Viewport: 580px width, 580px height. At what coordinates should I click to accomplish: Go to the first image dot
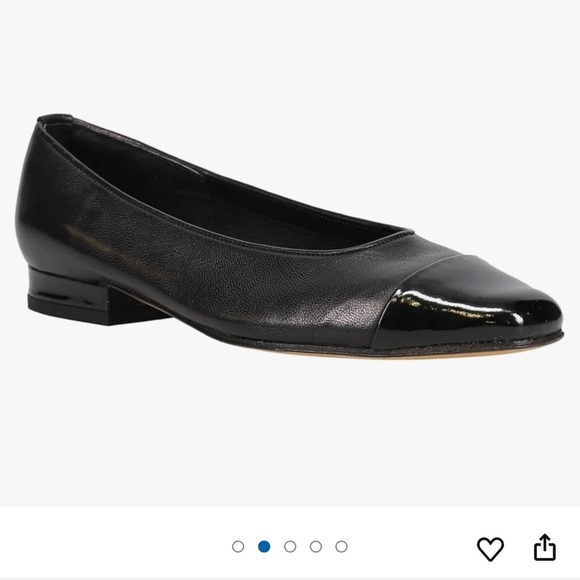click(238, 546)
